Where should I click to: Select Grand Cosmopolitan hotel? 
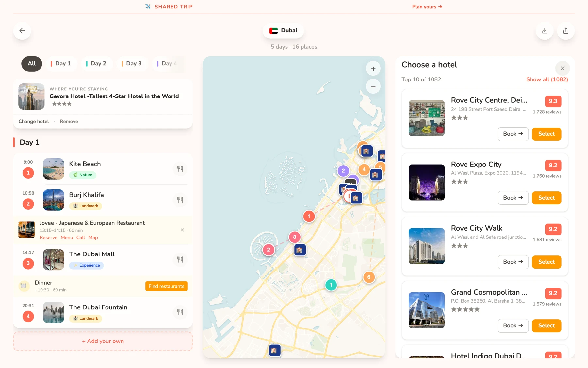click(547, 325)
